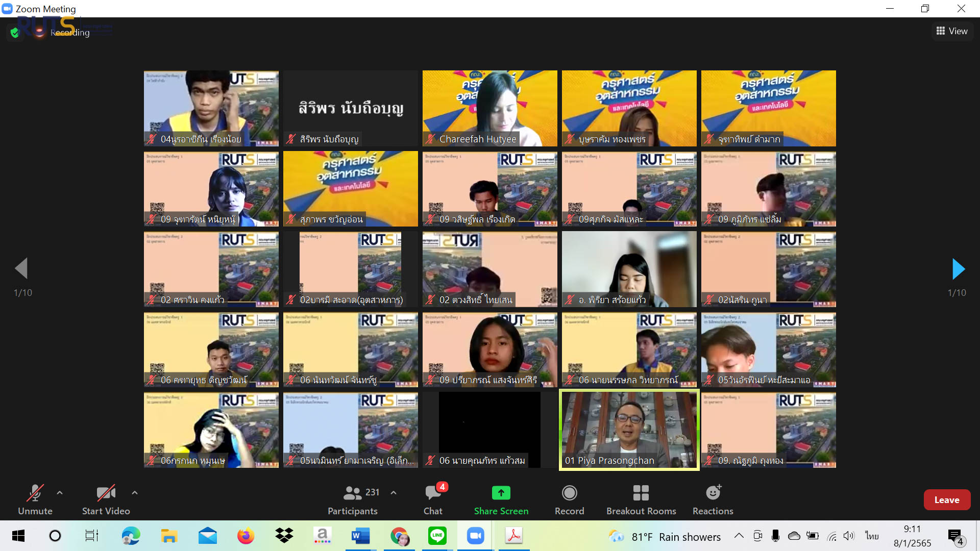
Task: Expand participants options arrow
Action: click(394, 493)
